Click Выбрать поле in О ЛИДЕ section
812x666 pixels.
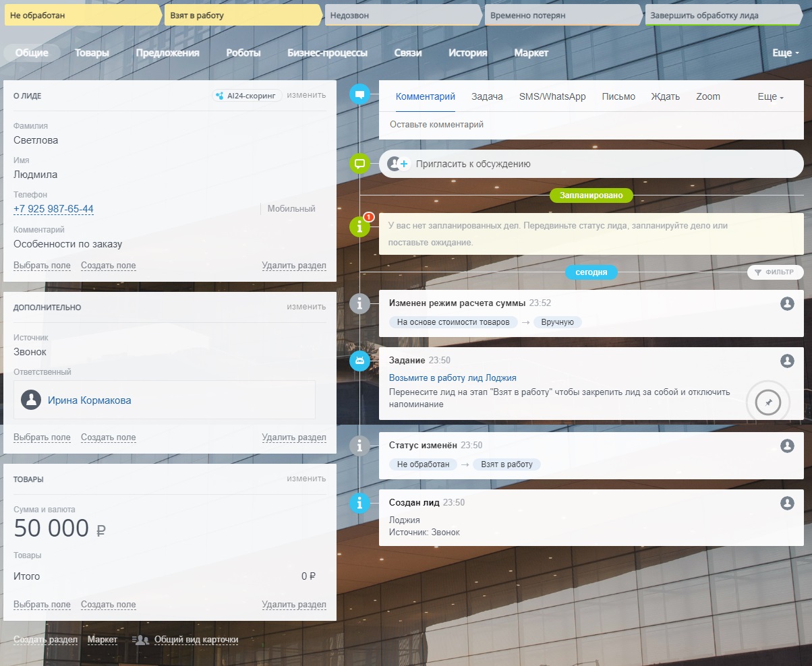(42, 266)
